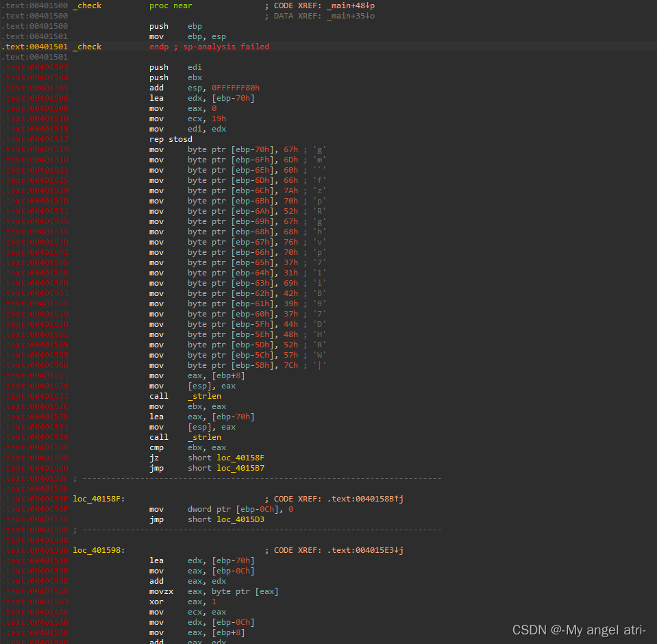Click 'mov eax, 0' instruction
Image resolution: width=657 pixels, height=644 pixels.
tap(183, 108)
